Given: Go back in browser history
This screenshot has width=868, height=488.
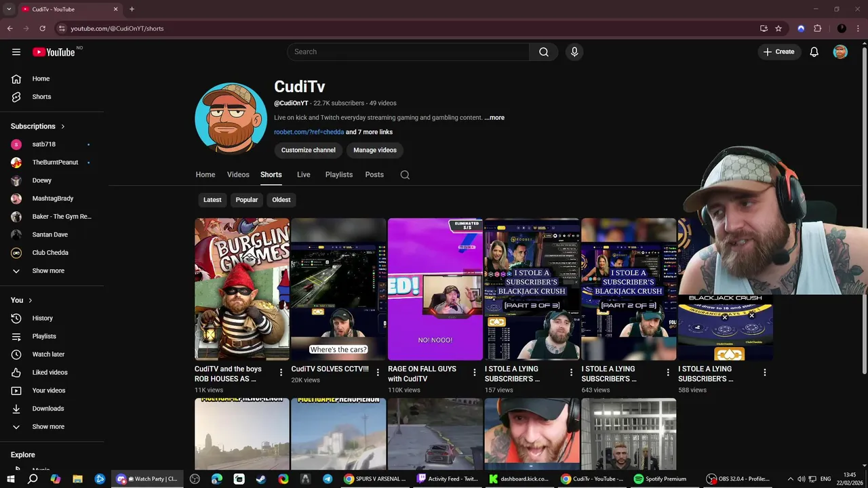Looking at the screenshot, I should point(9,28).
